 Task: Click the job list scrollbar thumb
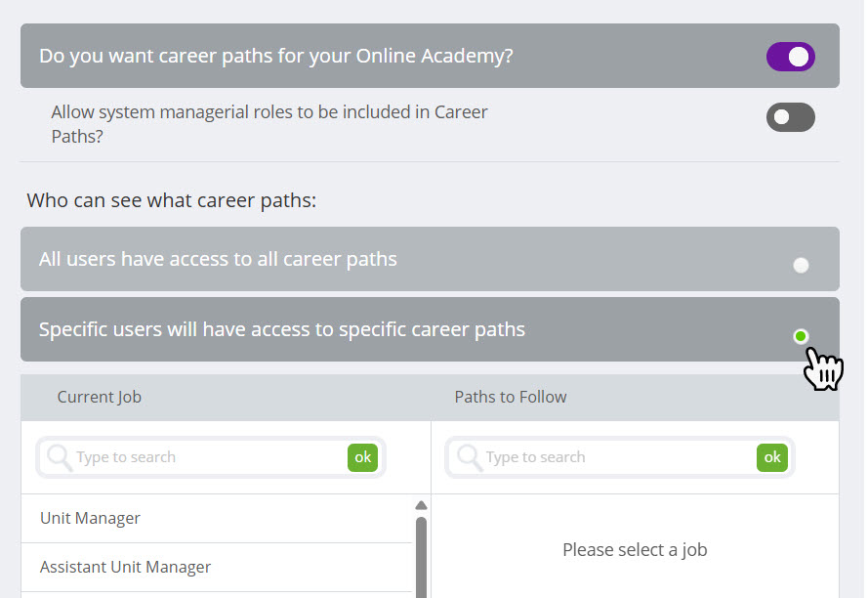(421, 557)
